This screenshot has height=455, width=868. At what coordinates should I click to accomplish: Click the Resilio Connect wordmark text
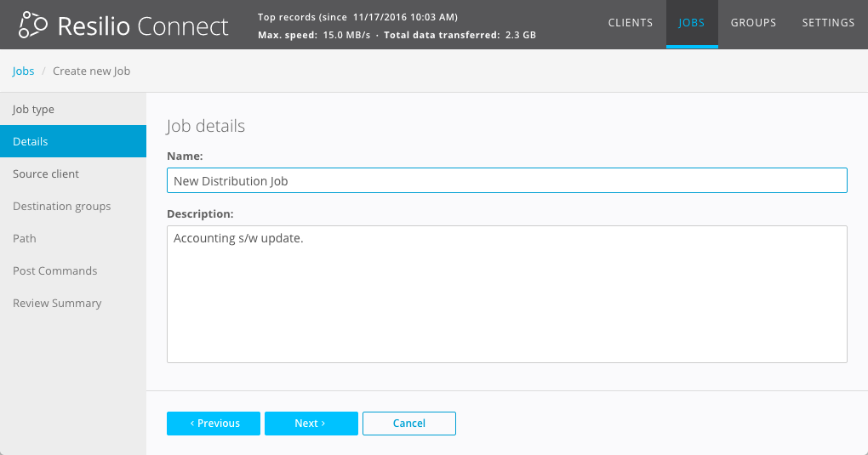[x=143, y=26]
